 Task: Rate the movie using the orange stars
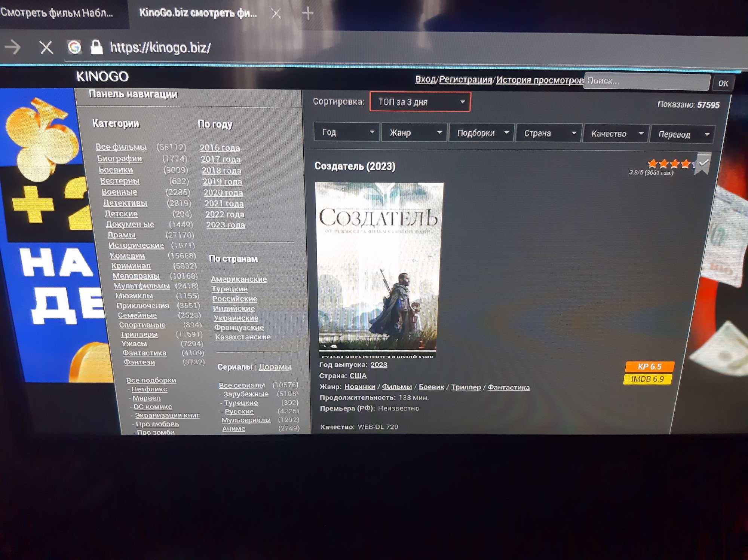tap(672, 164)
